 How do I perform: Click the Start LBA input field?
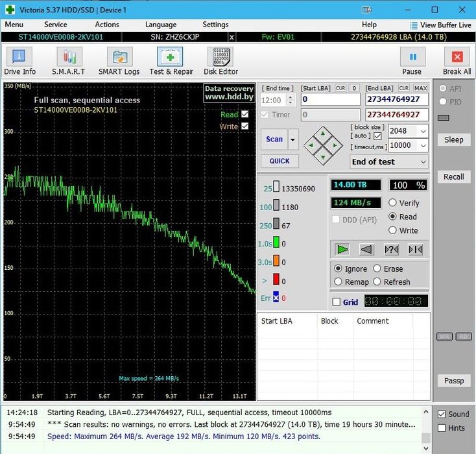pyautogui.click(x=330, y=99)
